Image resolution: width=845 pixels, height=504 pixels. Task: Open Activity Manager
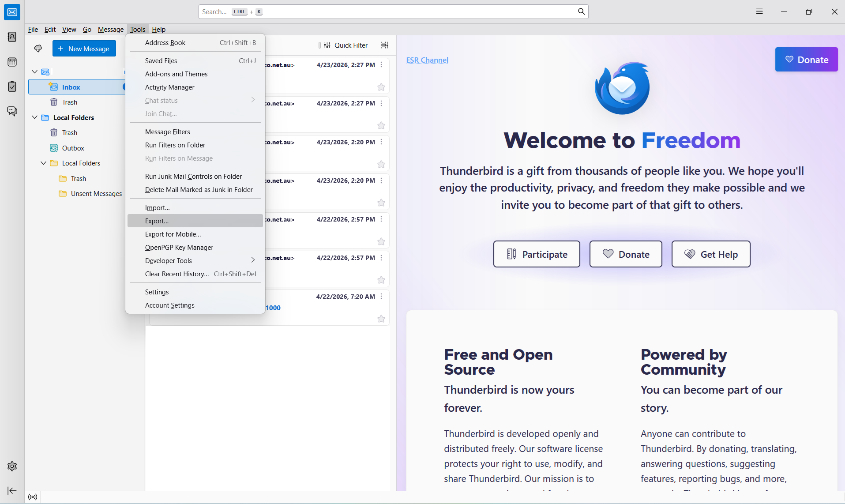pyautogui.click(x=195, y=87)
